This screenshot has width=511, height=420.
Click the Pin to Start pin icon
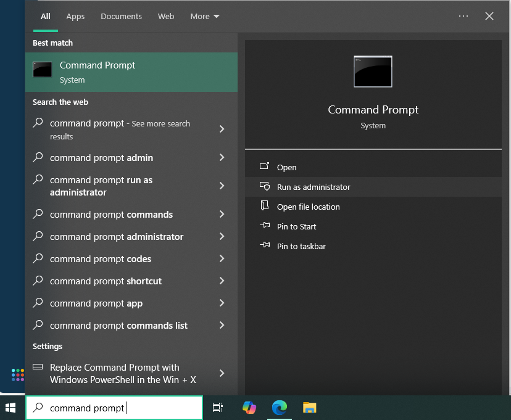(x=265, y=225)
